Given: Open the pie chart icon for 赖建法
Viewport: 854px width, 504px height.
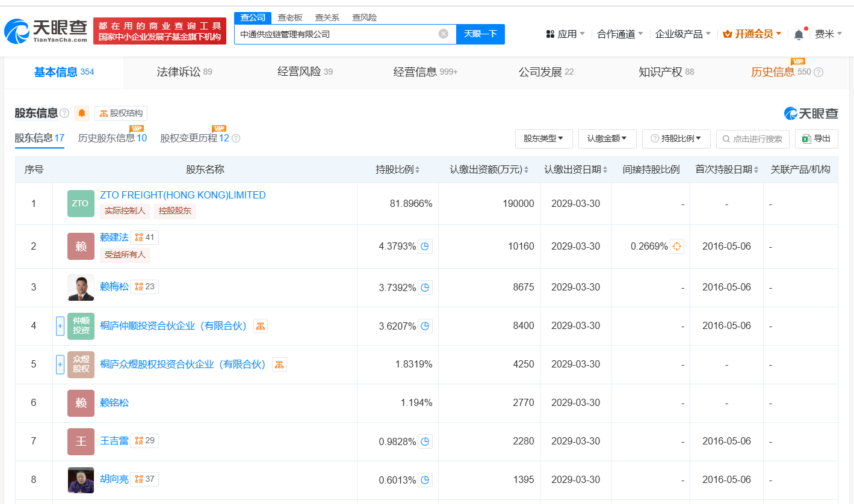Looking at the screenshot, I should tap(425, 246).
